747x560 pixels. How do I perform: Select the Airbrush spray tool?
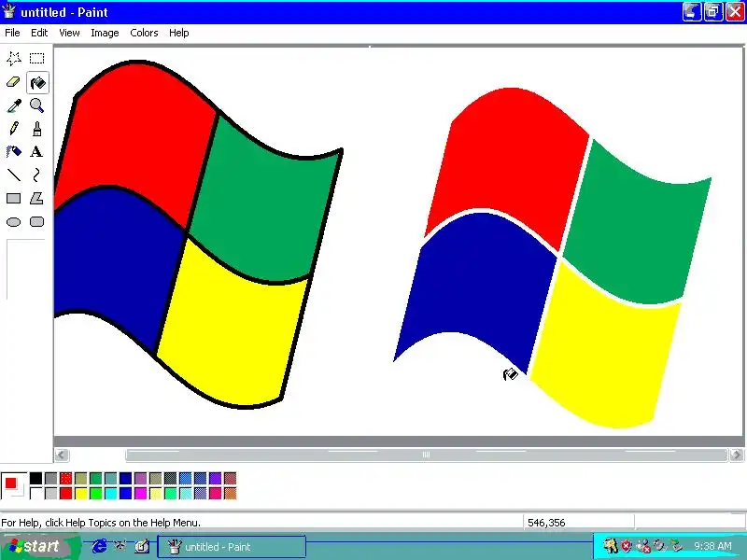[x=14, y=152]
